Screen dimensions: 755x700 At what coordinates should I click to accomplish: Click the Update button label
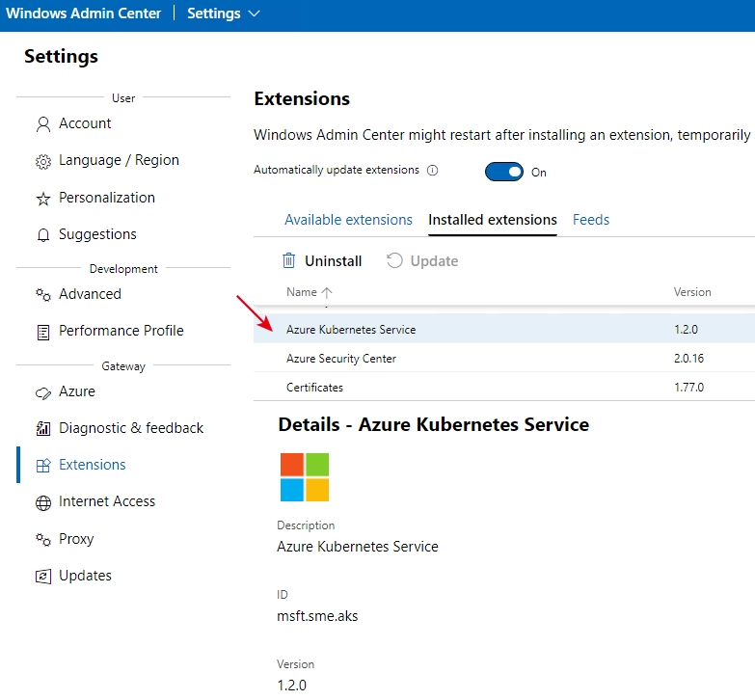click(434, 261)
